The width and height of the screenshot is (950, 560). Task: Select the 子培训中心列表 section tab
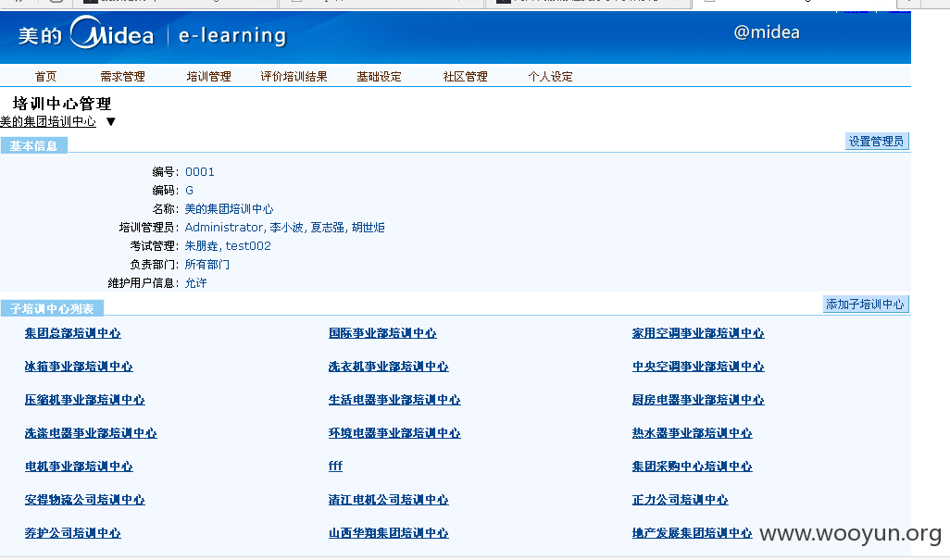(52, 309)
